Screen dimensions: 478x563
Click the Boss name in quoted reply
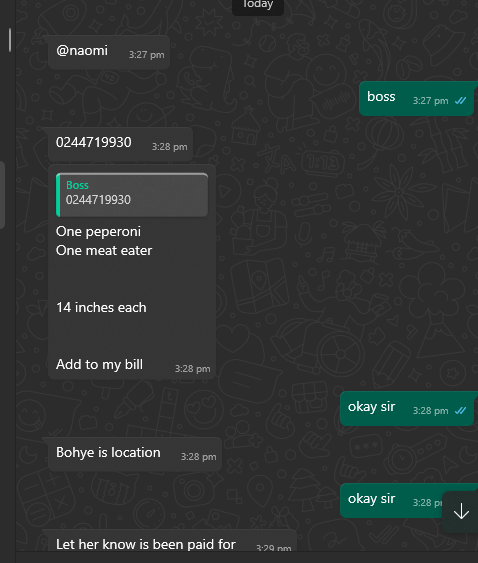[77, 185]
